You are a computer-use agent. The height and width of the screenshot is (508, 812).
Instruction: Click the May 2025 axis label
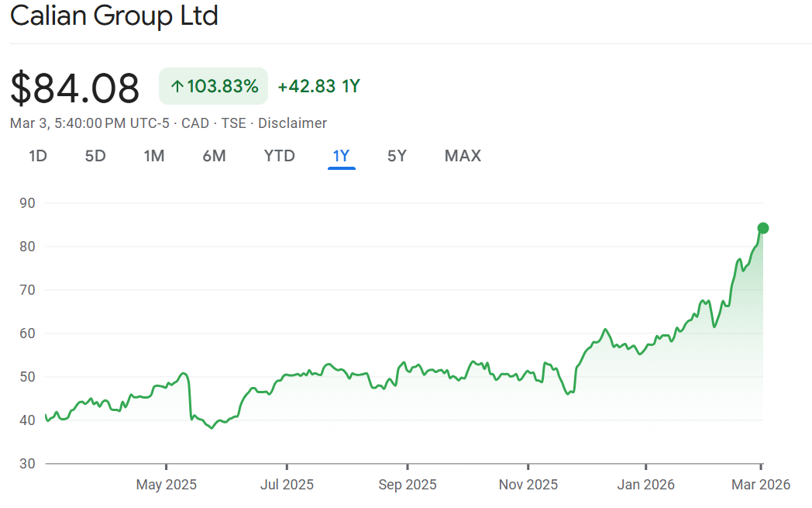tap(166, 485)
